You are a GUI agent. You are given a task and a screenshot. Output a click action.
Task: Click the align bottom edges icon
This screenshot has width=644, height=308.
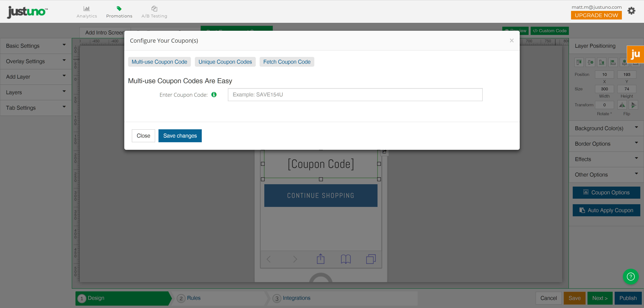click(602, 62)
